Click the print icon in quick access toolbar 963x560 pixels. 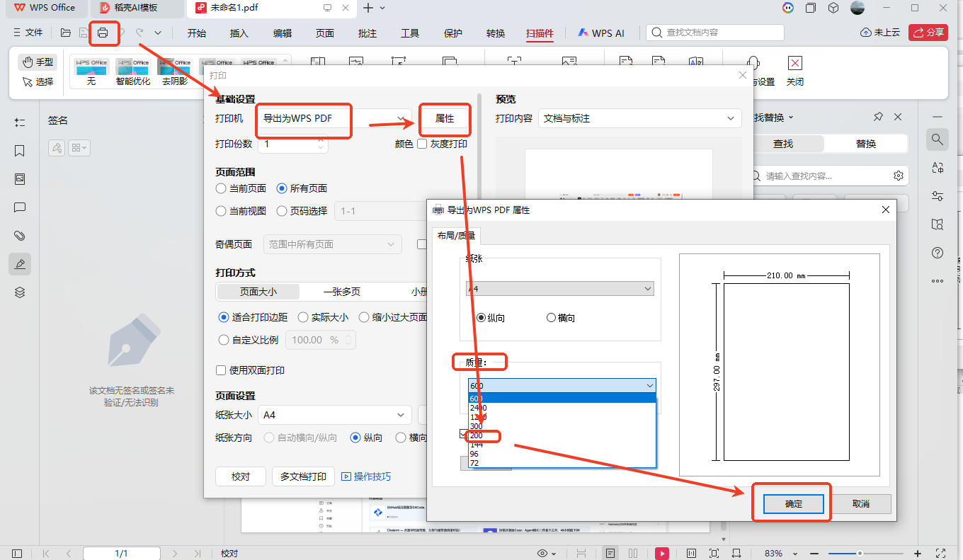tap(103, 33)
